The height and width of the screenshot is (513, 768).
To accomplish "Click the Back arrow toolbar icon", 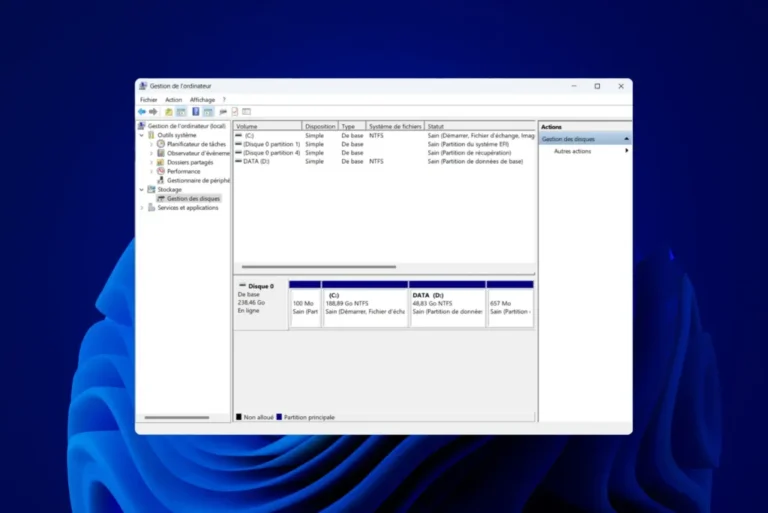I will pos(142,112).
